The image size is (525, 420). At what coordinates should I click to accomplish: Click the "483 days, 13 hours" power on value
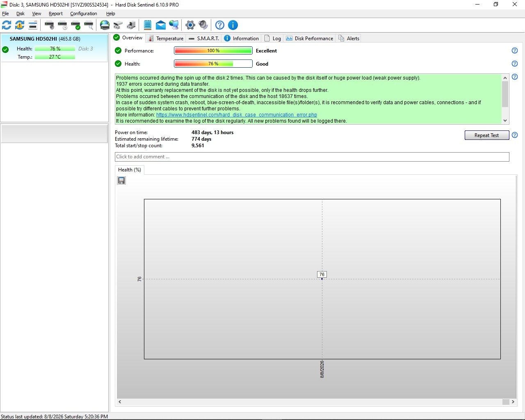tap(212, 132)
